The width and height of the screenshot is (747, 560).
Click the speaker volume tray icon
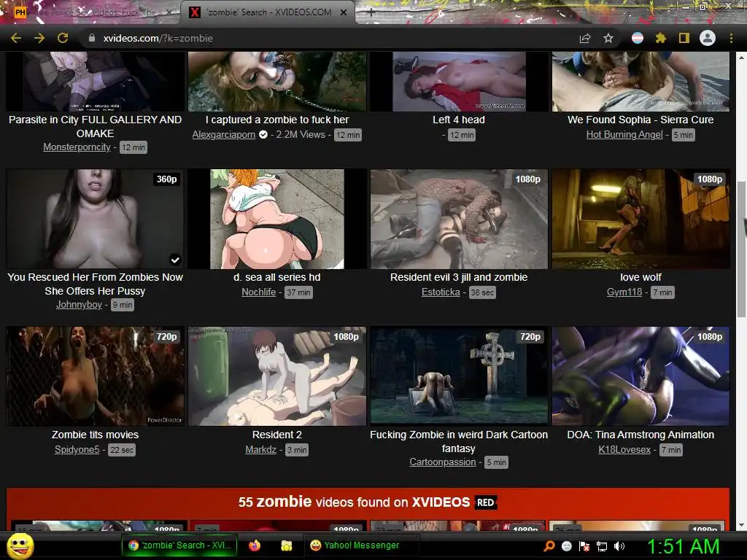coord(619,546)
